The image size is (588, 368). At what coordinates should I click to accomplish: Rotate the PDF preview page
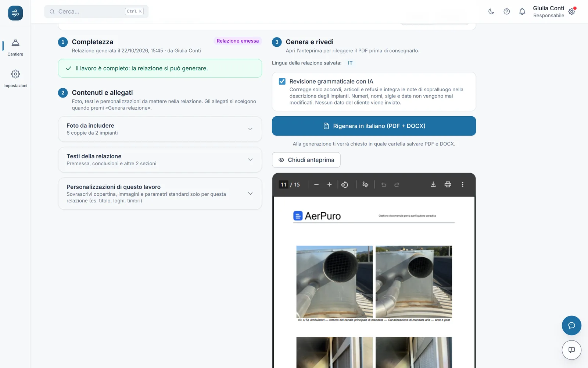[345, 184]
